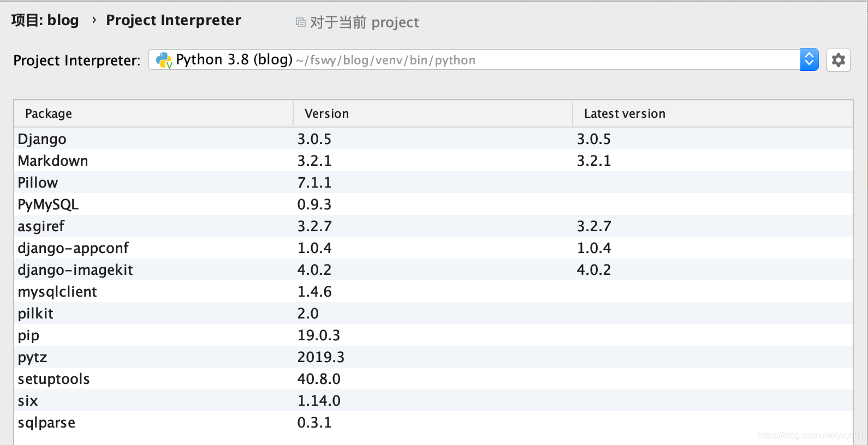Click pip version 19.0.3

[x=319, y=335]
